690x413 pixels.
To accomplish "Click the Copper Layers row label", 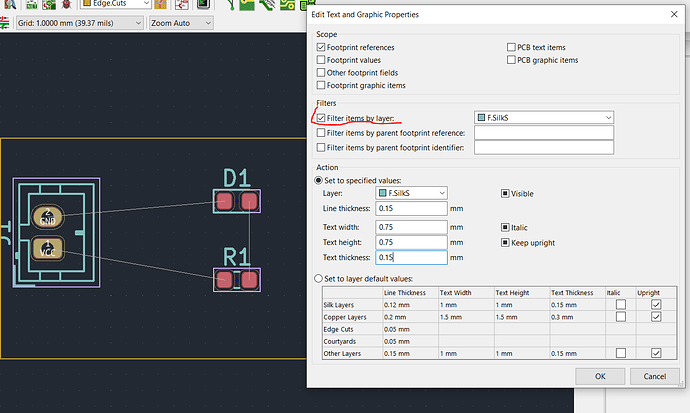I will 345,317.
